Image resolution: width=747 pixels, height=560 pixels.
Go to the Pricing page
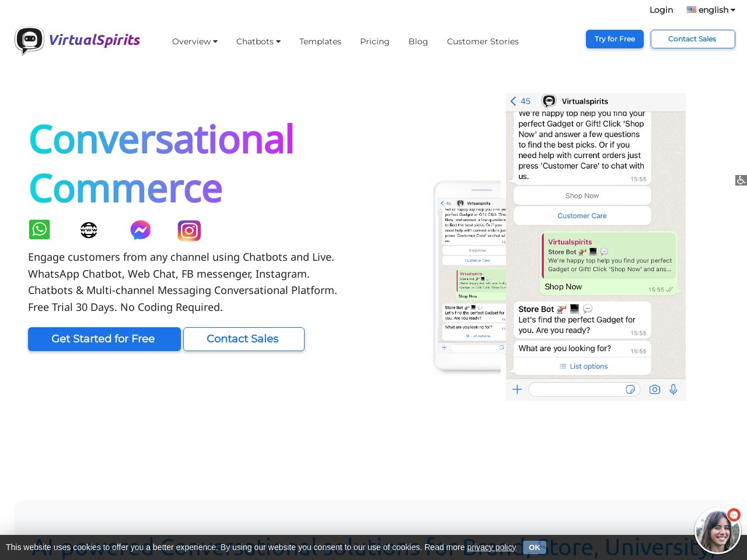(x=375, y=41)
